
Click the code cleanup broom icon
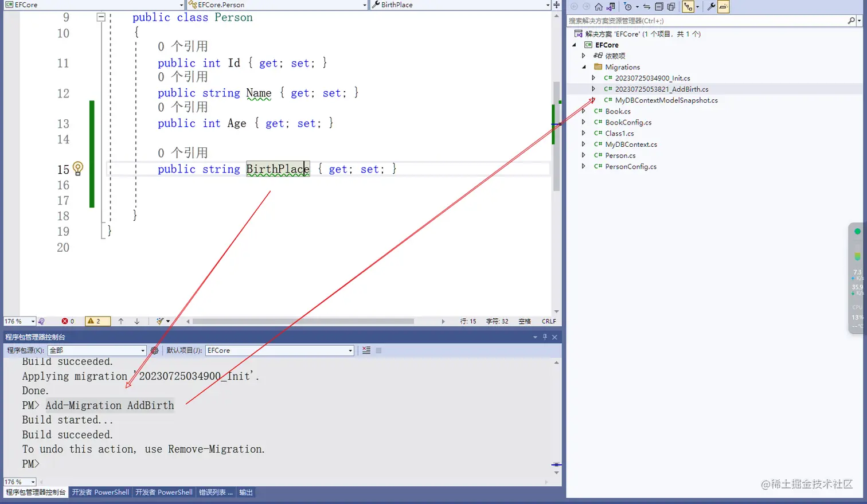[160, 321]
